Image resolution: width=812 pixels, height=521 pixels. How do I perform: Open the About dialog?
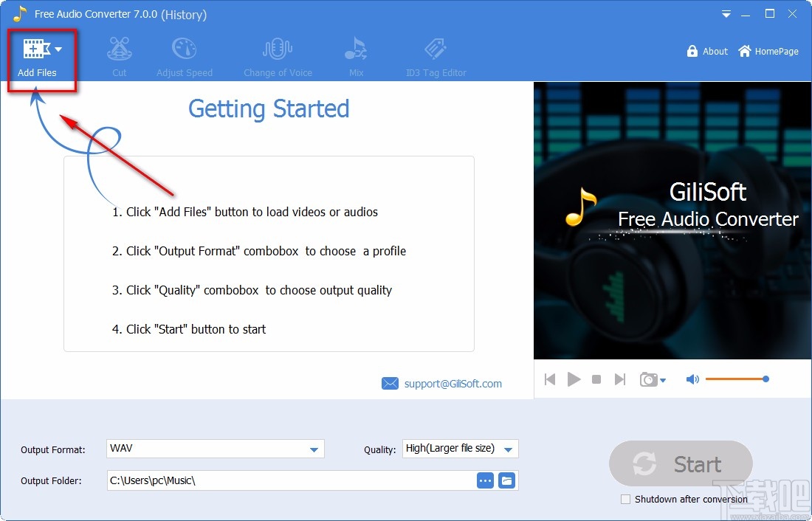(707, 51)
